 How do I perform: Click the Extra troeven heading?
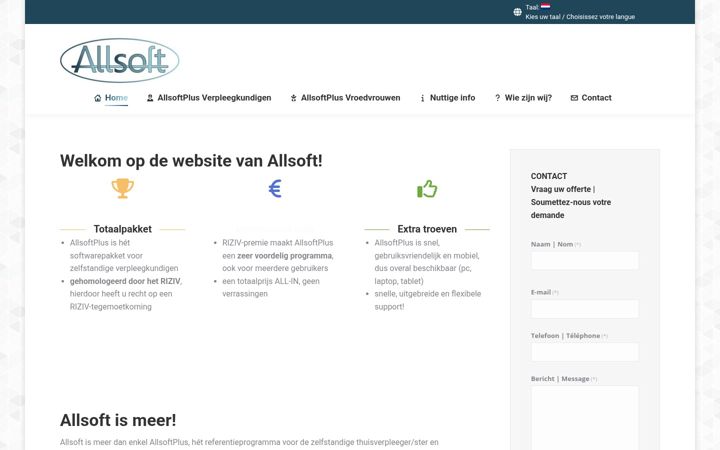click(x=427, y=229)
